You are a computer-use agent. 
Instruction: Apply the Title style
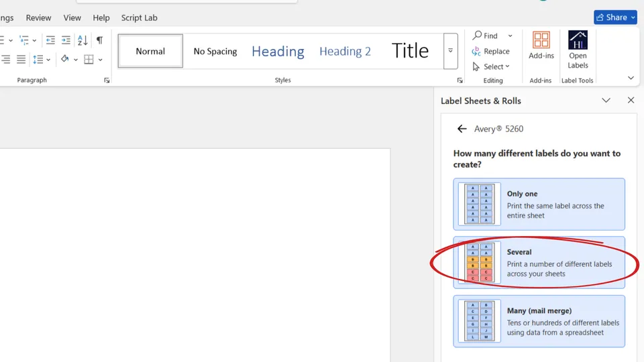pyautogui.click(x=410, y=51)
